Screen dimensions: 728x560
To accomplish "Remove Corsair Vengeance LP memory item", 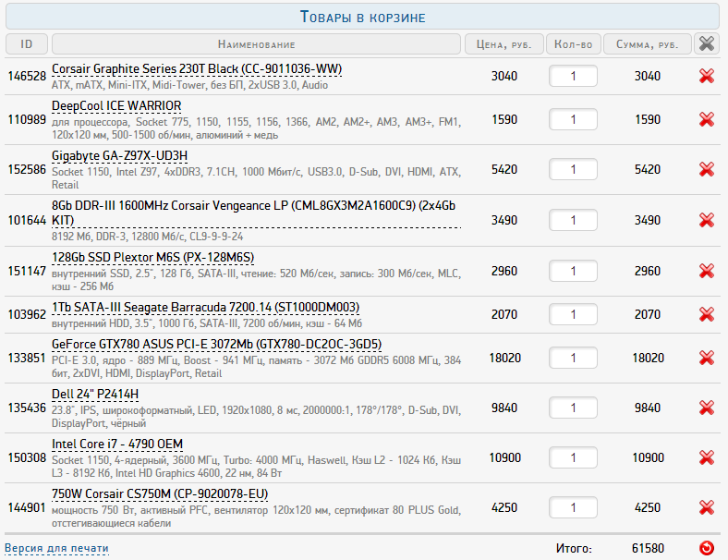I will (x=706, y=220).
